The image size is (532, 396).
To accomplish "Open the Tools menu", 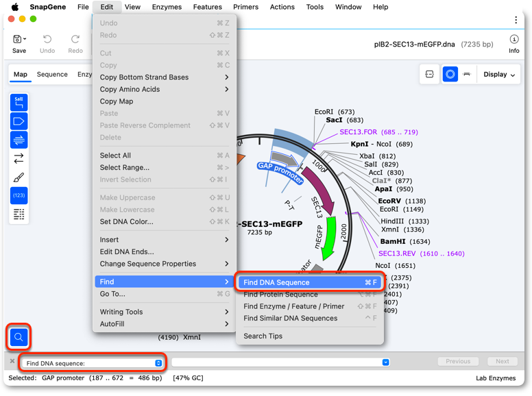I will (x=315, y=7).
